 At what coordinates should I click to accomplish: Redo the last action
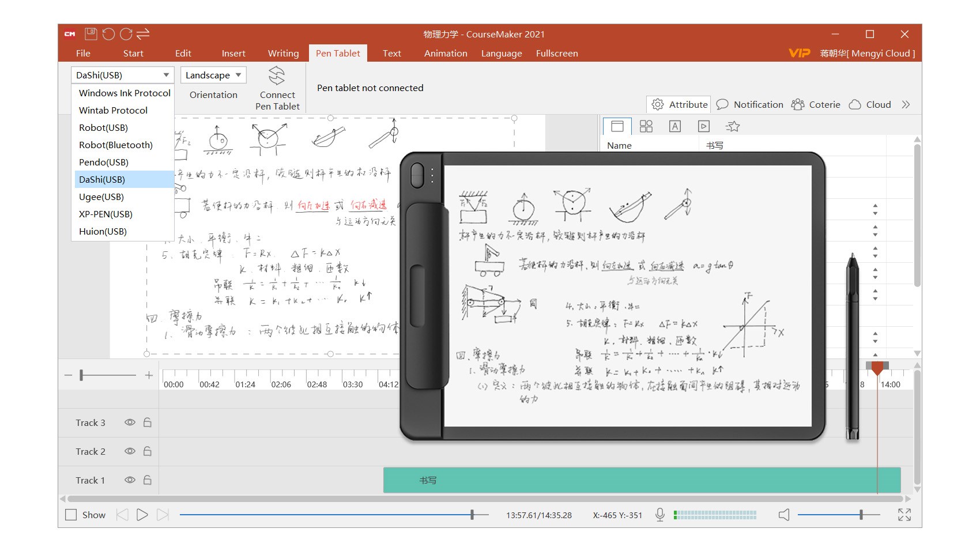coord(126,34)
